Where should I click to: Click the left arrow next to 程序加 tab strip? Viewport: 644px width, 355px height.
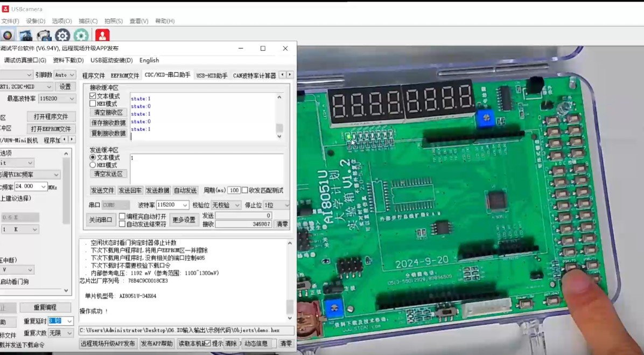[x=64, y=140]
